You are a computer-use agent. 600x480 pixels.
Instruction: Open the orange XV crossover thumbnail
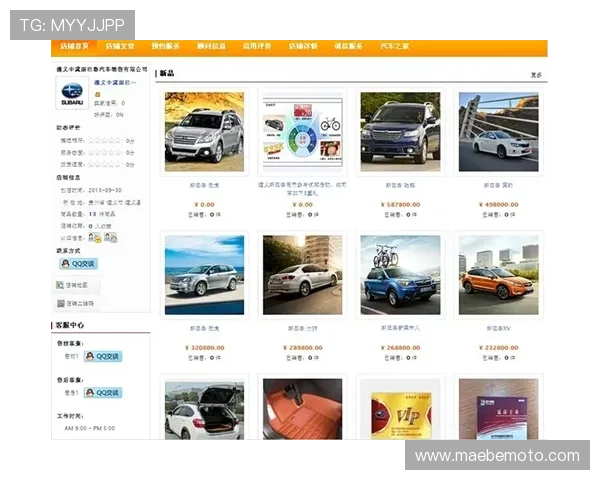[498, 275]
